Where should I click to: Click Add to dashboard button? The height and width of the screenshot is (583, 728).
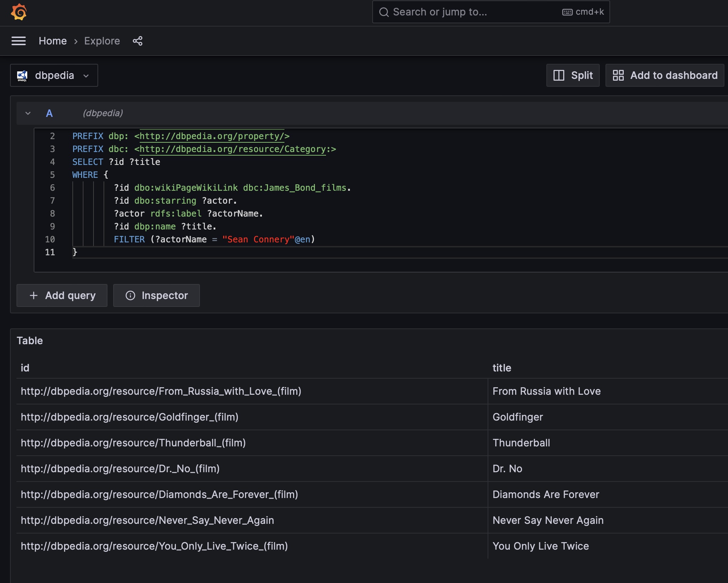point(665,75)
